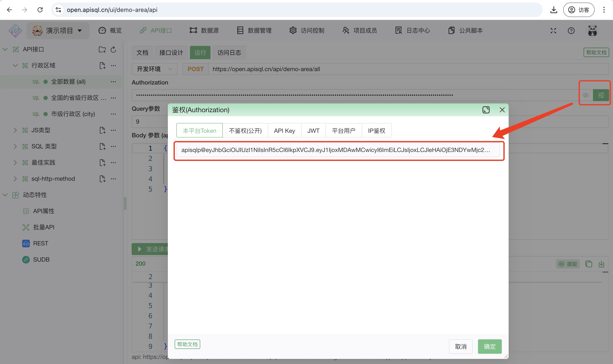Image resolution: width=613 pixels, height=364 pixels.
Task: Click the 确定 confirm button
Action: tap(489, 346)
